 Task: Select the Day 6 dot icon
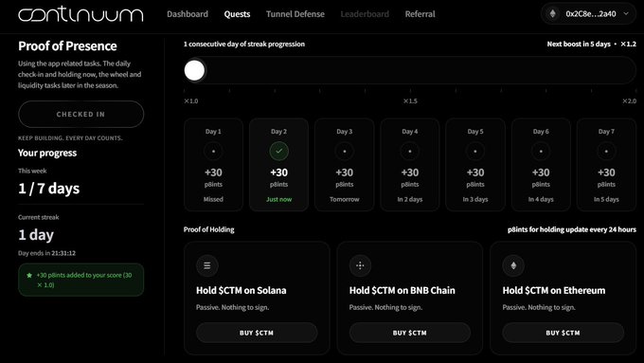[x=541, y=152]
